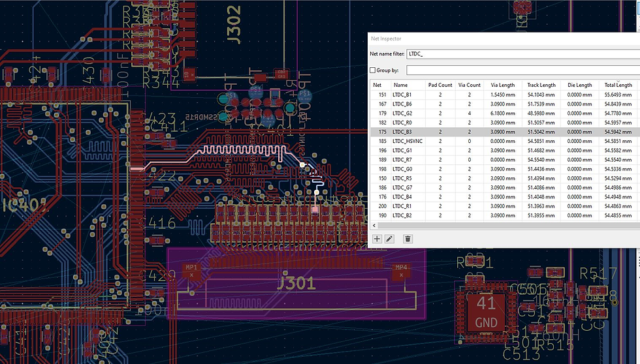Click the MP1 mounting pad on J301
The image size is (640, 364).
coord(191,271)
